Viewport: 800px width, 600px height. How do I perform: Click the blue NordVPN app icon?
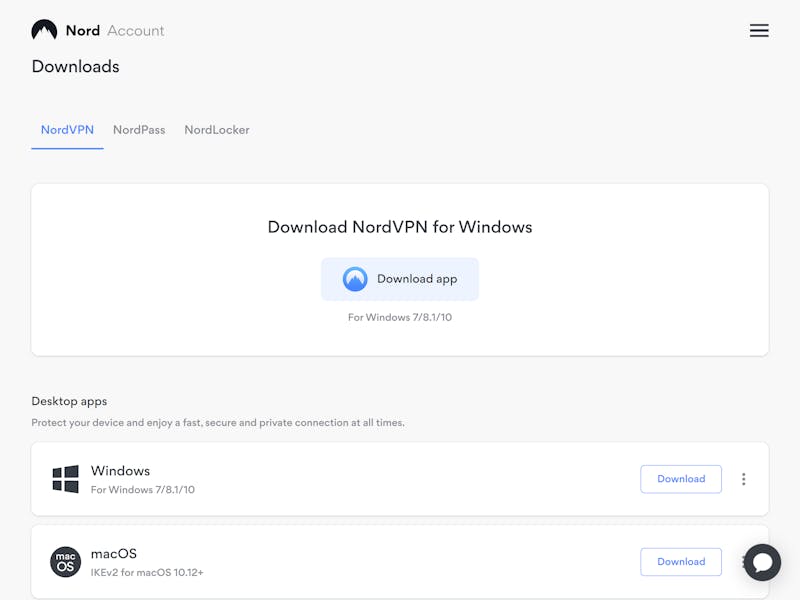coord(355,279)
